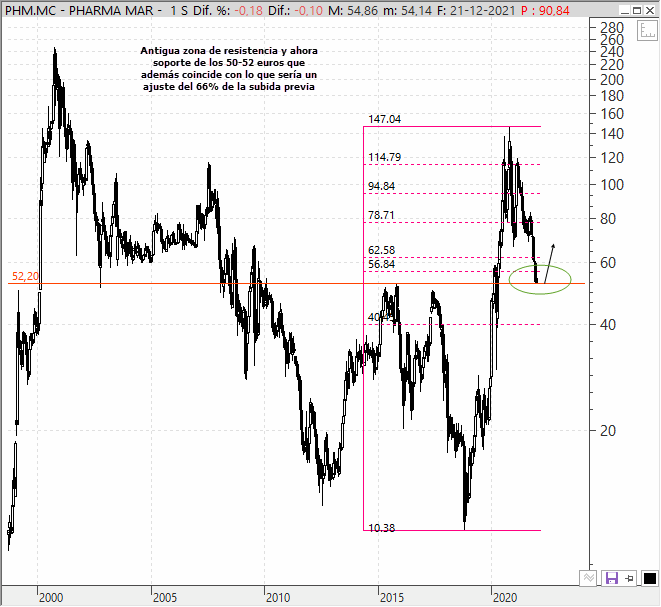
Task: Select the Fibonacci label 56.84
Action: [382, 264]
